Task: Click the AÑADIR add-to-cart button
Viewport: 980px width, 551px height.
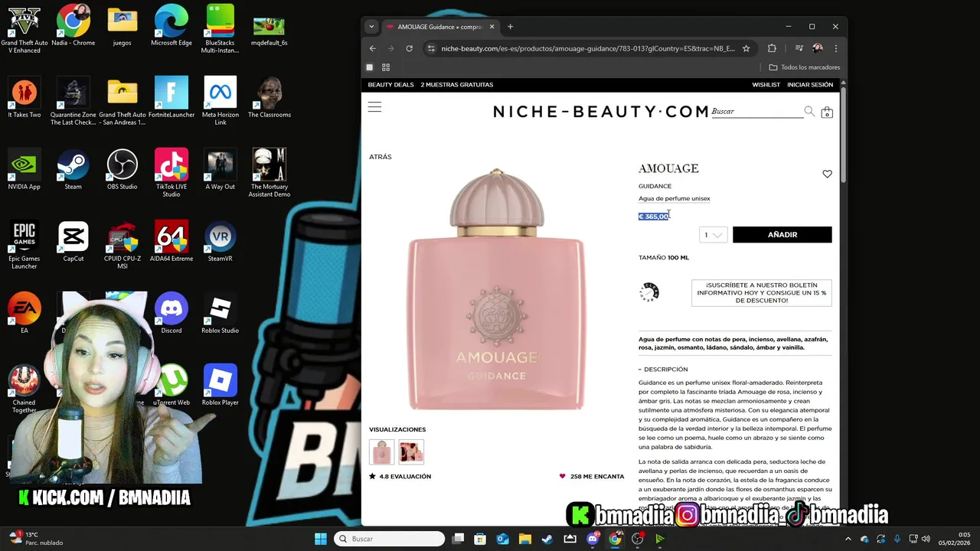Action: [x=782, y=235]
